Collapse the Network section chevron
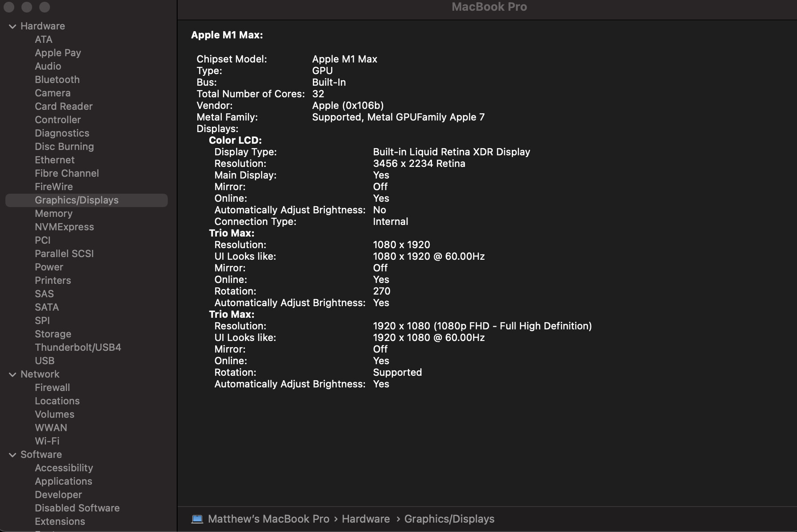This screenshot has width=797, height=532. (x=12, y=374)
